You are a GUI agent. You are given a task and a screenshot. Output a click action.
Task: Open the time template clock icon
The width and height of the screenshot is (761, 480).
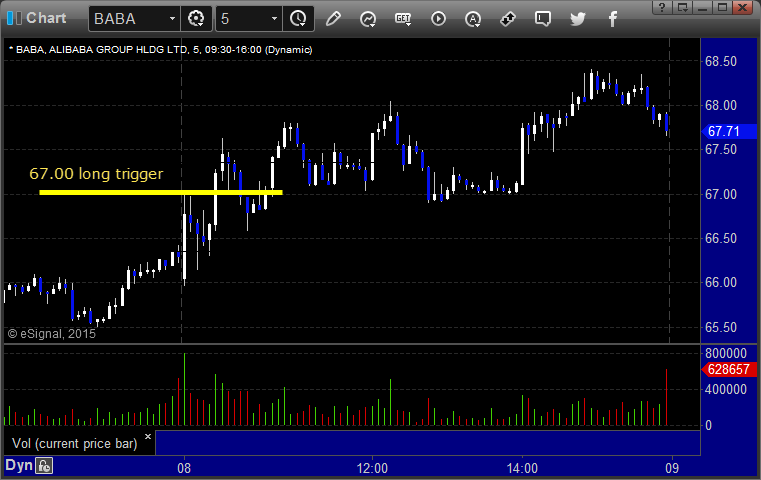[298, 19]
